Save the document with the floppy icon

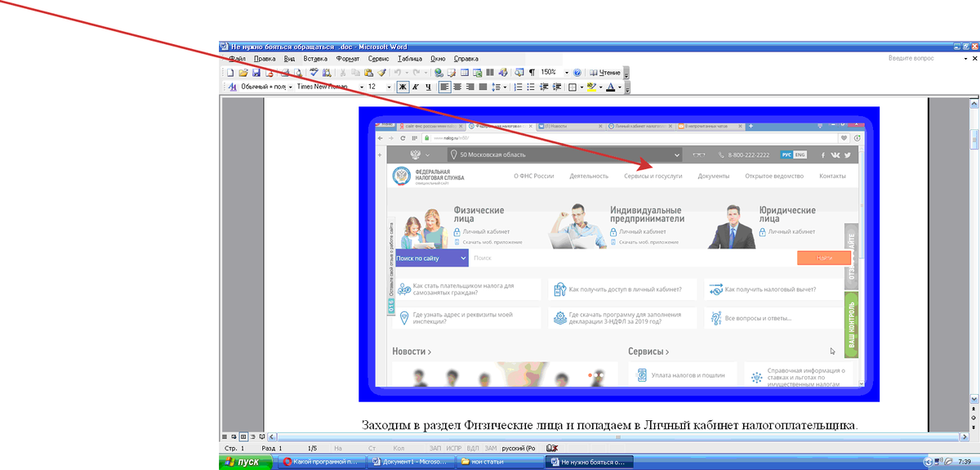pyautogui.click(x=256, y=73)
